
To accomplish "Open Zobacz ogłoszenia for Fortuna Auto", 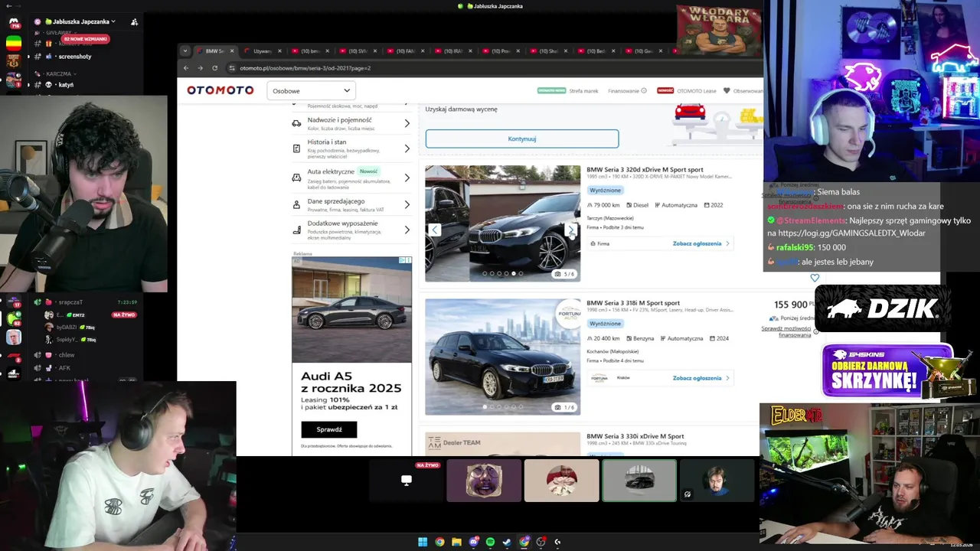I will point(701,378).
